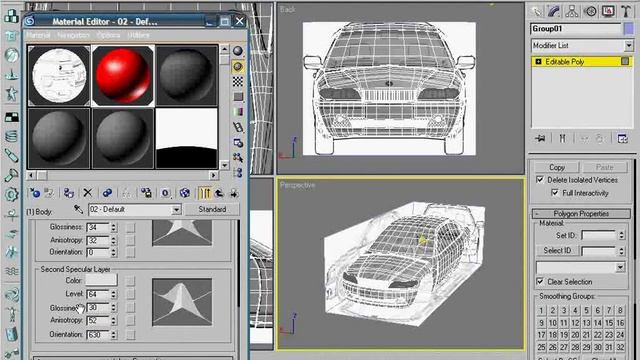Adjust Second Specular Layer Level spinner
The width and height of the screenshot is (640, 360).
pos(114,294)
